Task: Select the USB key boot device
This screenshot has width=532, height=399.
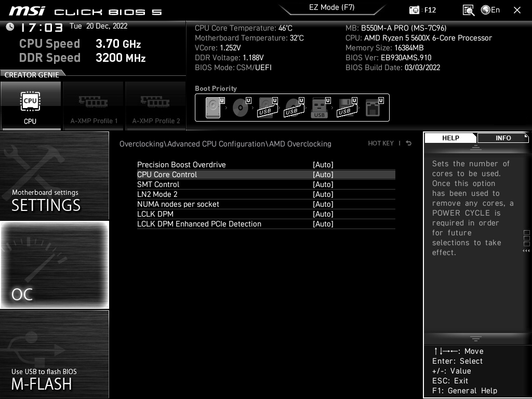Action: (x=320, y=108)
